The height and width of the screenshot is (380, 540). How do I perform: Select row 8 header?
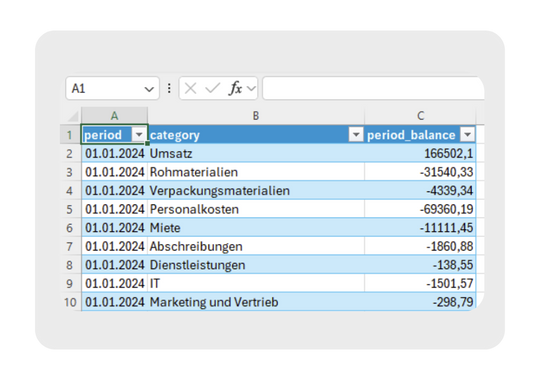70,265
